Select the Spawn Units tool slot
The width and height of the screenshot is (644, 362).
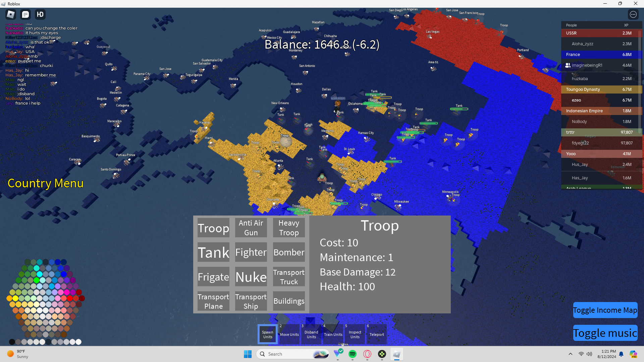point(268,334)
